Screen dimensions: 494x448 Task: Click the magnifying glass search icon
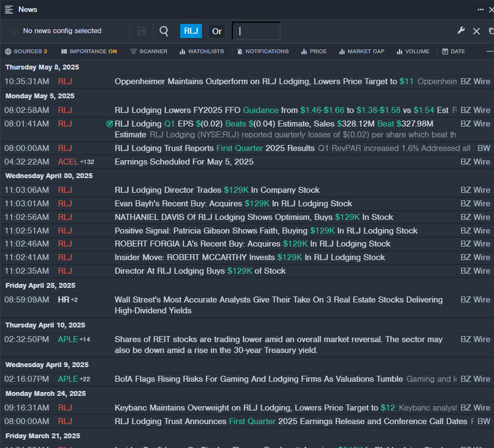point(164,31)
